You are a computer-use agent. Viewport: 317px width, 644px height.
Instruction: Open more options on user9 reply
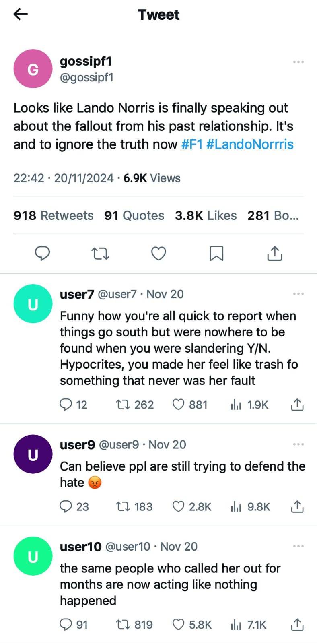[298, 444]
